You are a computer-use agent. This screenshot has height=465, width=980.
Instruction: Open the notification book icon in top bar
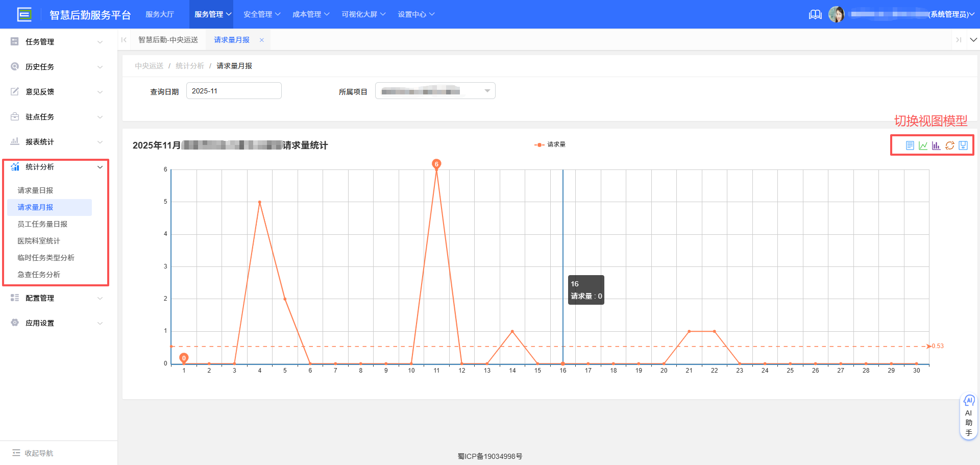(815, 14)
